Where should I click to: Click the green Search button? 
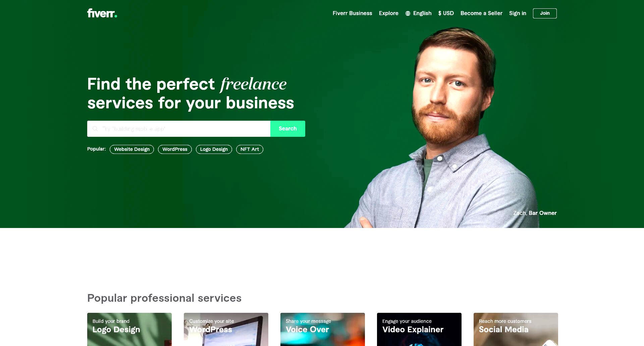[x=288, y=129]
